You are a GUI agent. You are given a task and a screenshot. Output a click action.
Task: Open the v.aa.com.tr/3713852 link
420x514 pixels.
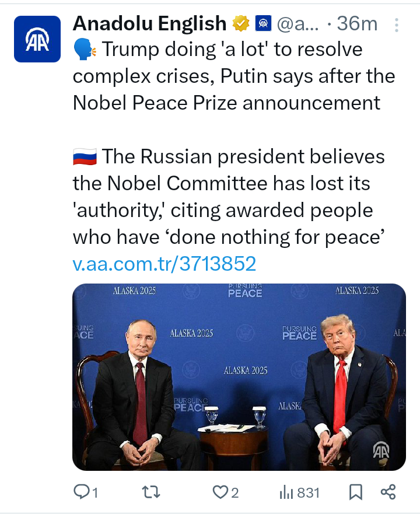click(x=164, y=264)
